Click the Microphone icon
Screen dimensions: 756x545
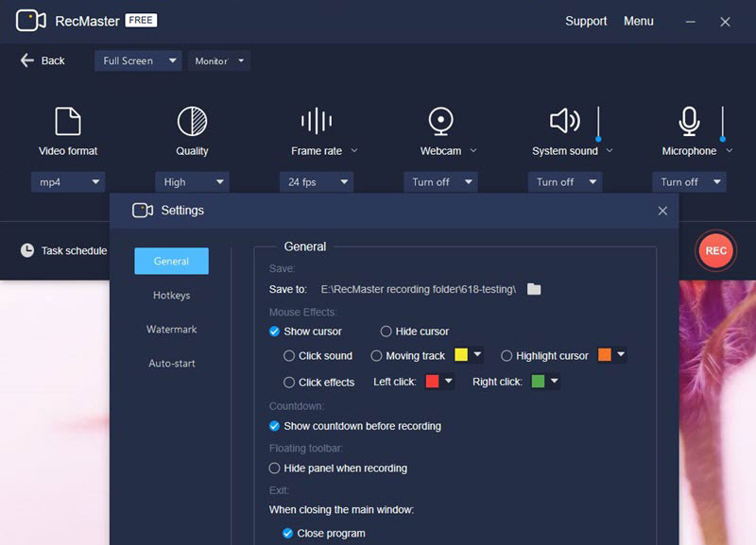[689, 121]
